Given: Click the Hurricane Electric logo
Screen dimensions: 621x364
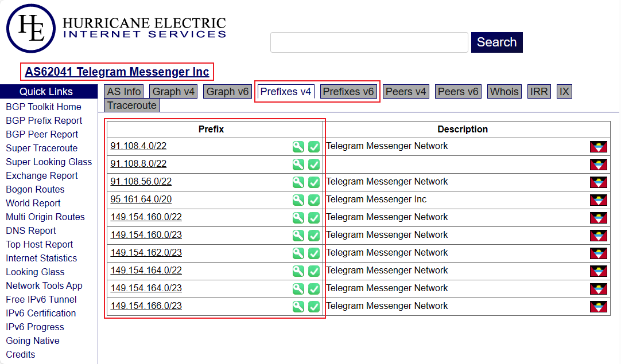Looking at the screenshot, I should pos(116,29).
